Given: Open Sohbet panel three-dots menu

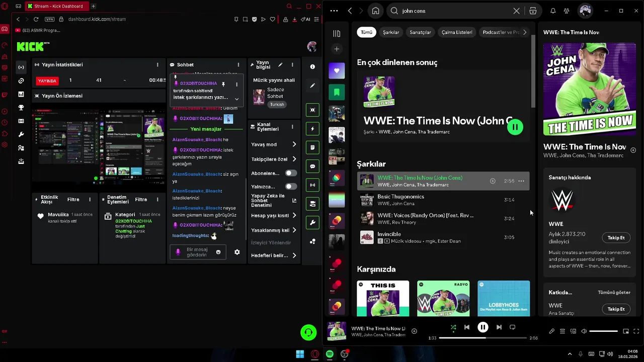Looking at the screenshot, I should tap(238, 65).
